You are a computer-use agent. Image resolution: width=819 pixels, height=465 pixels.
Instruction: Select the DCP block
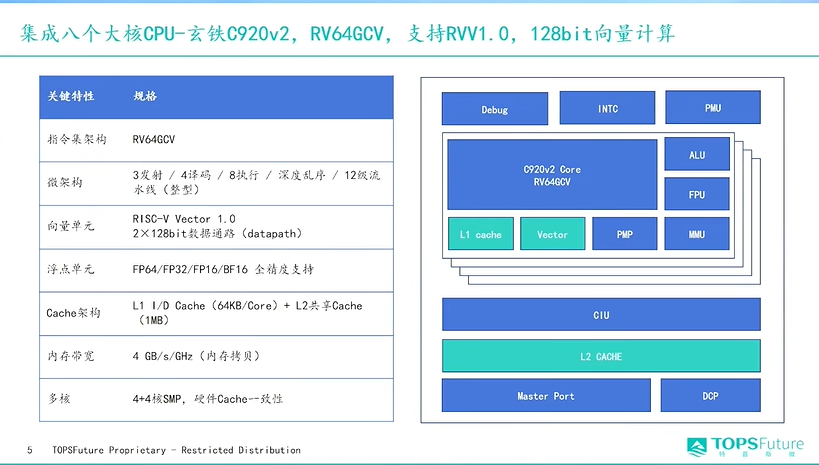[710, 396]
